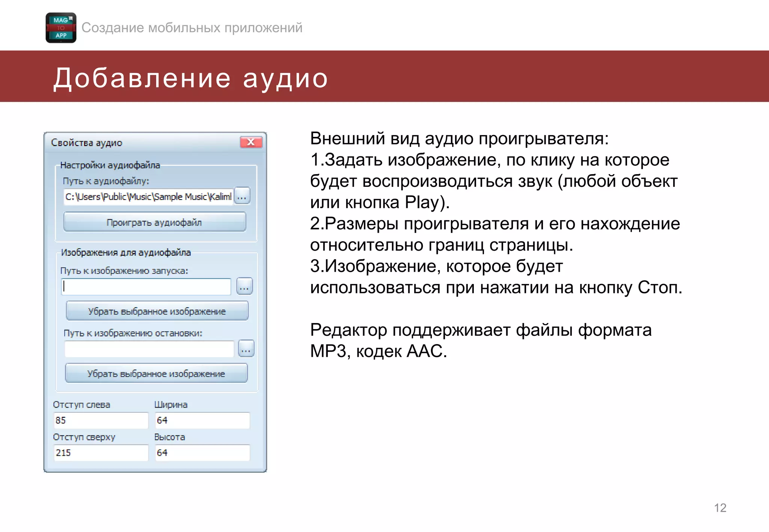
Task: Click the Отступ слева field showing 85
Action: pos(101,421)
